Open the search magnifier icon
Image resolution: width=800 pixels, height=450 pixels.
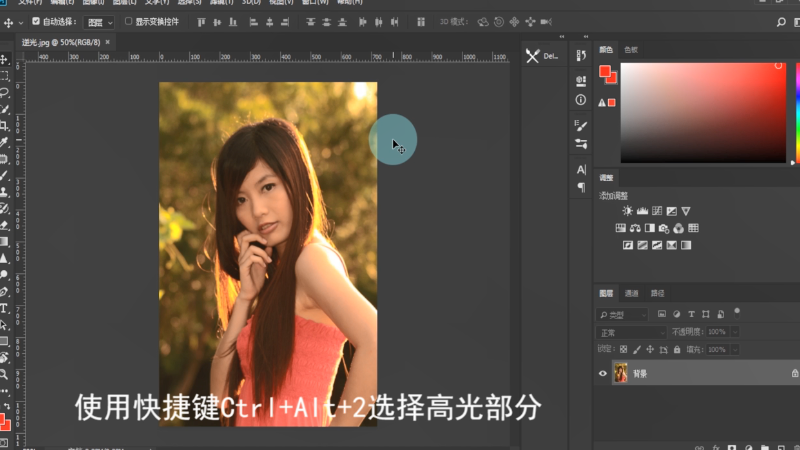(x=781, y=22)
